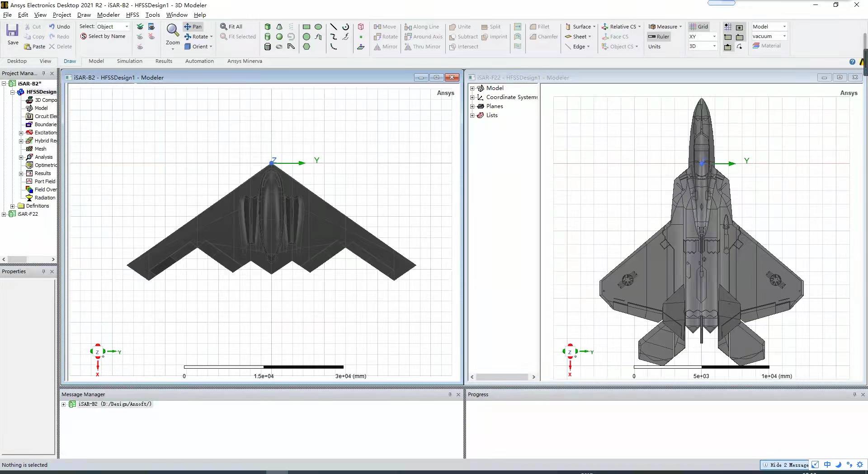Select the Draw circle tool
This screenshot has width=868, height=474.
pos(307,37)
